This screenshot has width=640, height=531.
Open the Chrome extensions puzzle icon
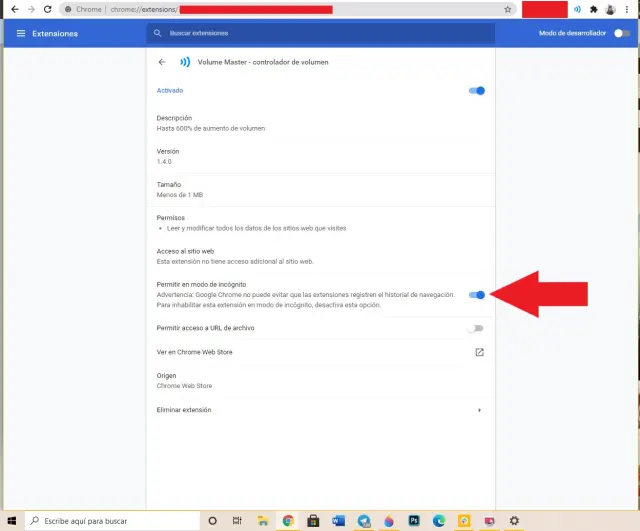pos(594,9)
